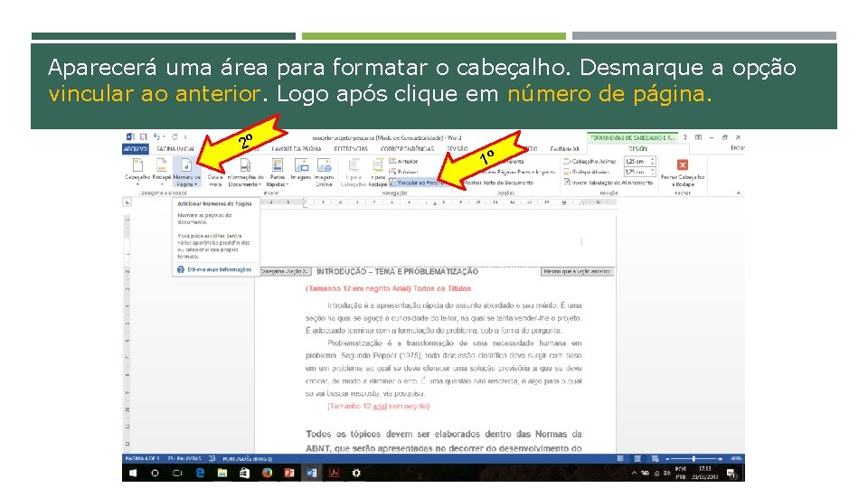Go to header with Ir para Cabeçalho
The width and height of the screenshot is (868, 488).
point(354,172)
